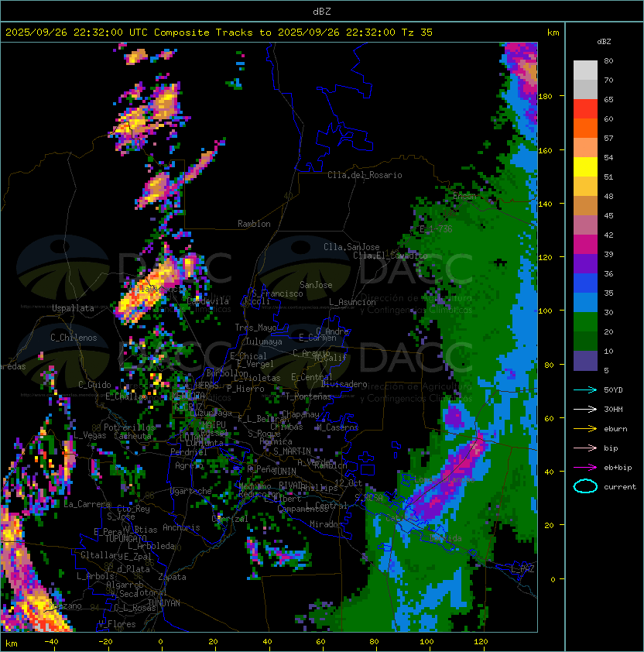644x652 pixels.
Task: Click the yellow eburn arrow in legend
Action: click(x=585, y=429)
